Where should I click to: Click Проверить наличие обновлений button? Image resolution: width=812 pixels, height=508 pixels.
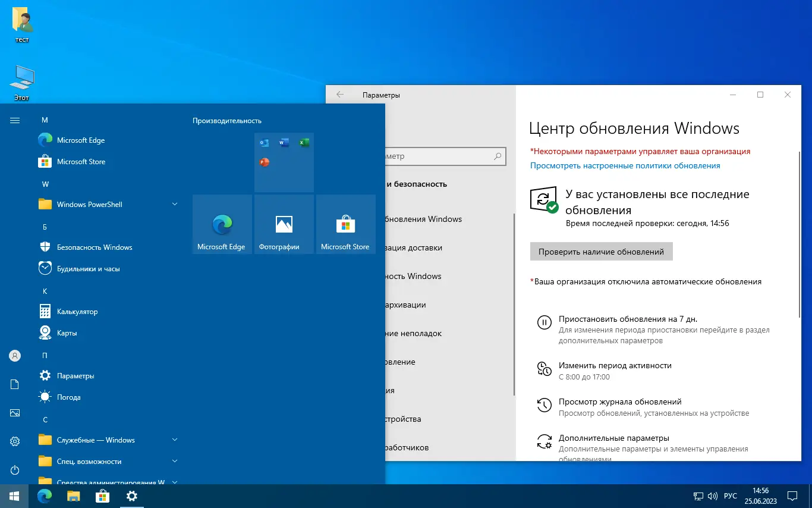pyautogui.click(x=601, y=252)
